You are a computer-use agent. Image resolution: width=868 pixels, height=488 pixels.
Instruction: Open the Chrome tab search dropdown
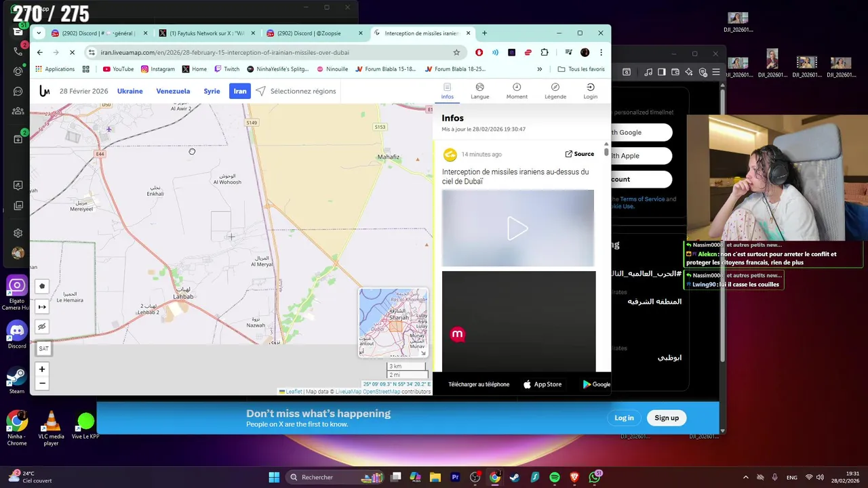(x=39, y=33)
